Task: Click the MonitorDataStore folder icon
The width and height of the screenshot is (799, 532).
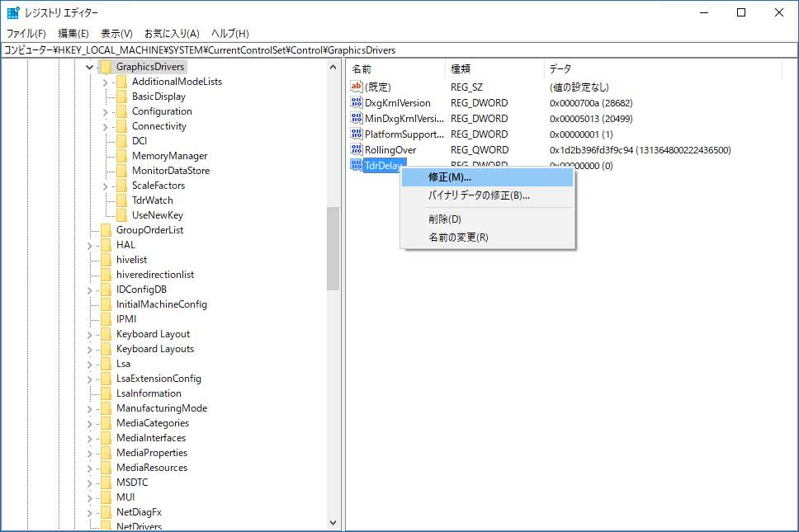Action: click(x=121, y=171)
